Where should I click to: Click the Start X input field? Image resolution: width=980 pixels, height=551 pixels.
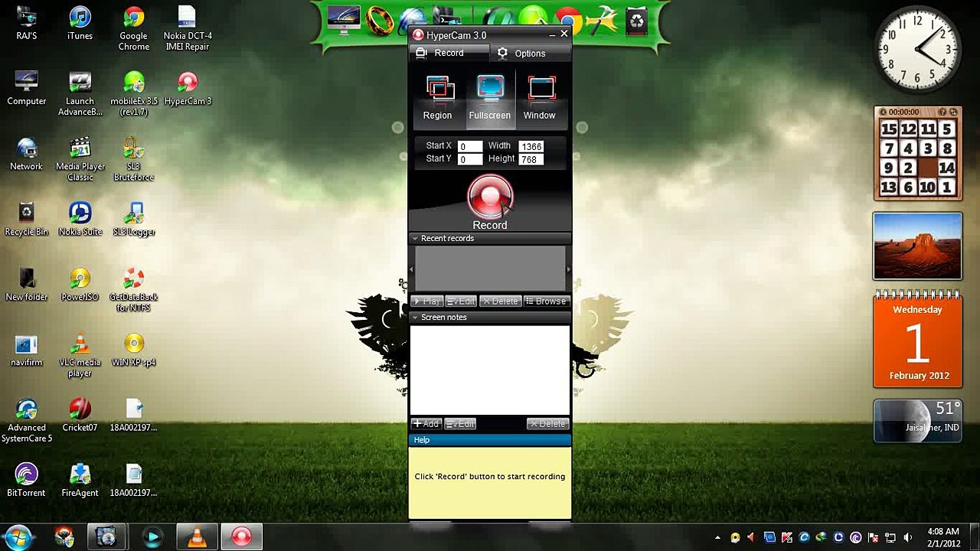click(470, 146)
